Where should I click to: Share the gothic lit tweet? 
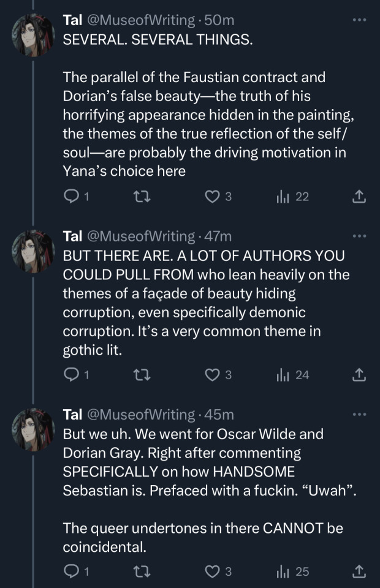360,375
